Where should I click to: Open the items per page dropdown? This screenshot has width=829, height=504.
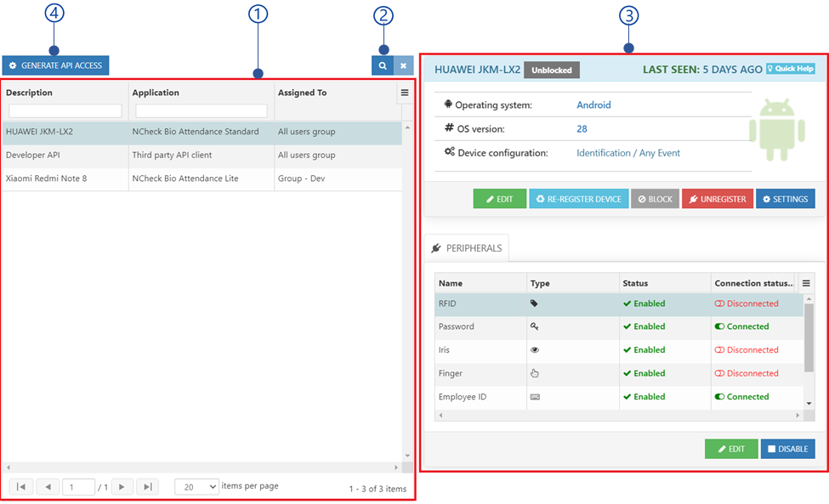(x=196, y=486)
